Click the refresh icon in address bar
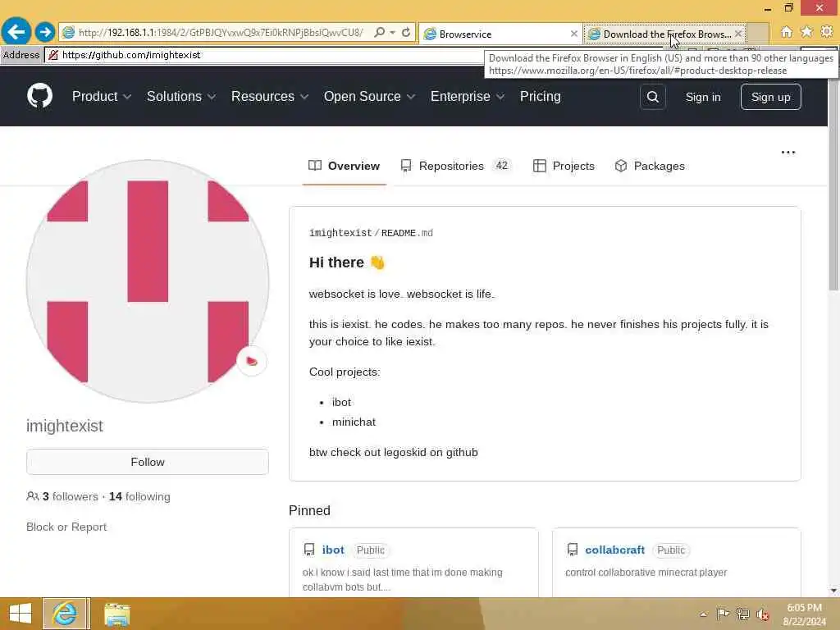The image size is (840, 630). pyautogui.click(x=406, y=32)
